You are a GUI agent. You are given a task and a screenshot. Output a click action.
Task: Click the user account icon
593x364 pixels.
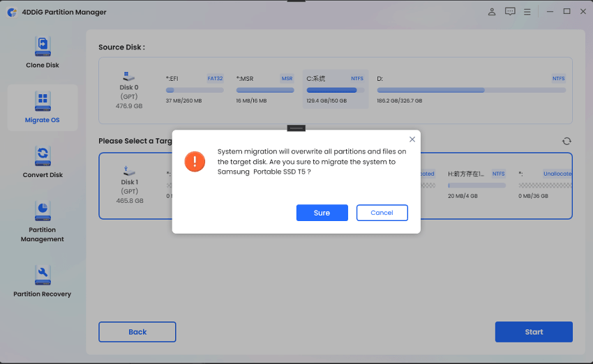(x=492, y=12)
